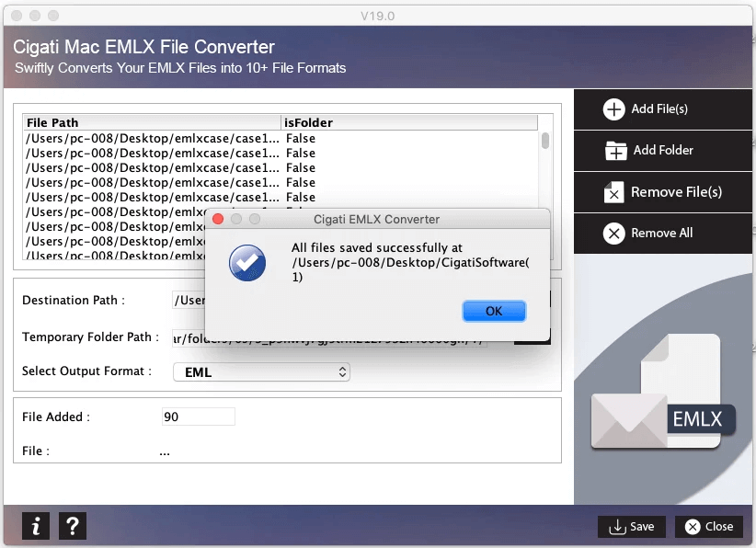The width and height of the screenshot is (756, 548).
Task: Click the Add Folder button
Action: coord(662,151)
